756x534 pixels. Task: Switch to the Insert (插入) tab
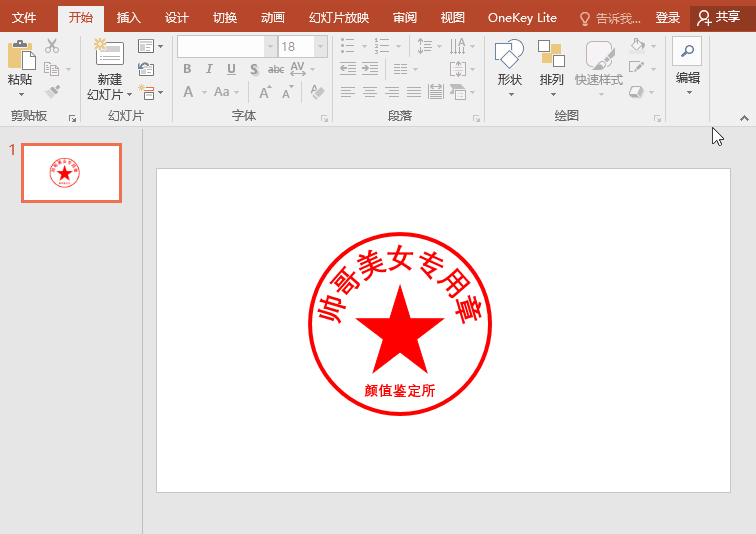pos(128,17)
